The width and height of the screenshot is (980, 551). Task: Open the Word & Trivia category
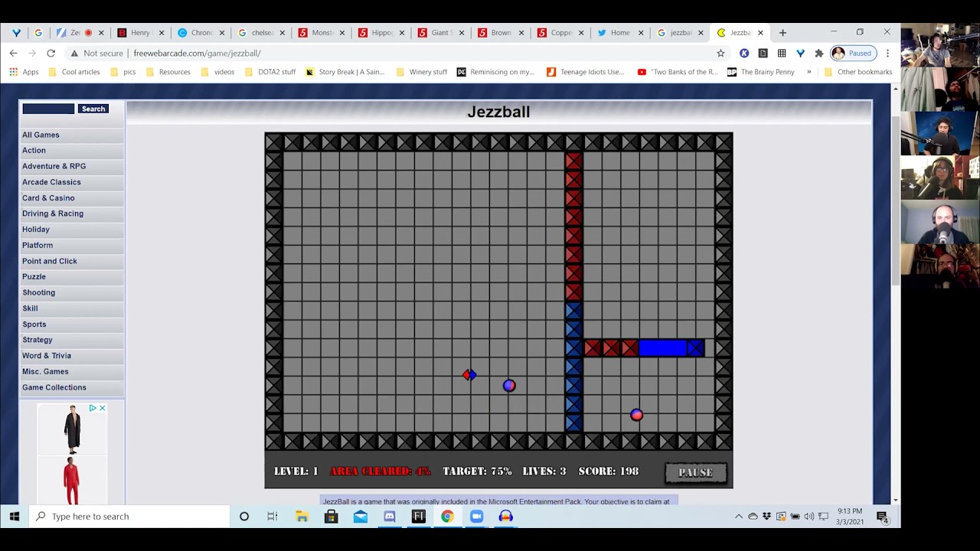pyautogui.click(x=72, y=356)
